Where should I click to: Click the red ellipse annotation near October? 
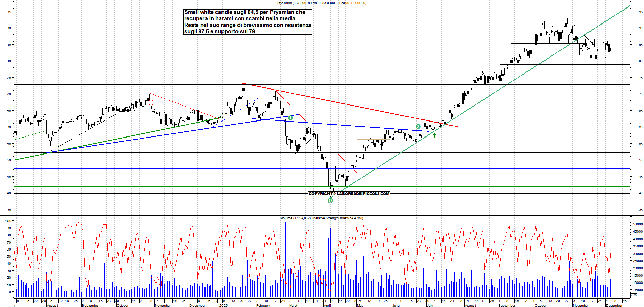tap(151, 102)
